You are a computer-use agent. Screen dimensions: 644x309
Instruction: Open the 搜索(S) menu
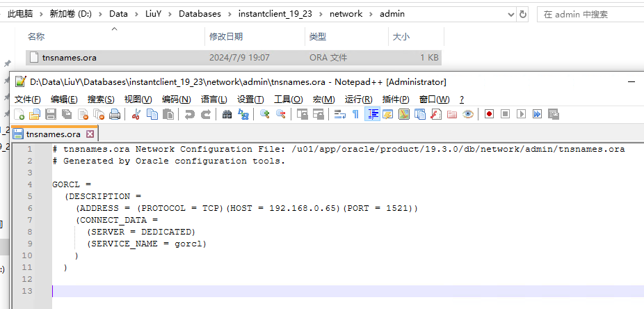click(x=101, y=100)
